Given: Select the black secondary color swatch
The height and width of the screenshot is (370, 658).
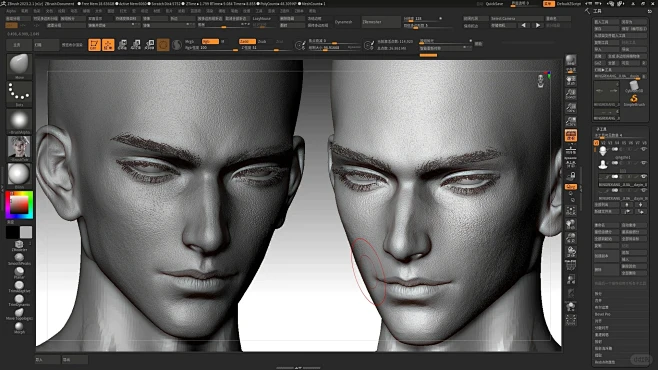Looking at the screenshot, I should tap(12, 232).
